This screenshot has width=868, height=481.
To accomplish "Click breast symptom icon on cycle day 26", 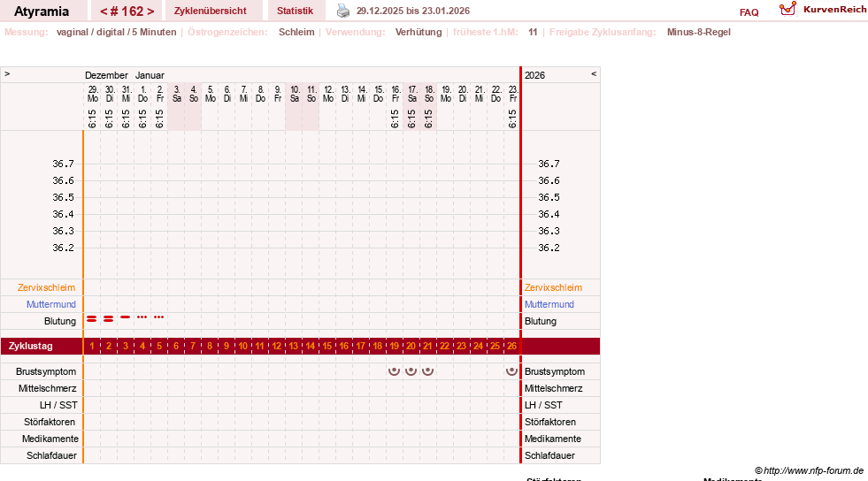I will [x=511, y=371].
